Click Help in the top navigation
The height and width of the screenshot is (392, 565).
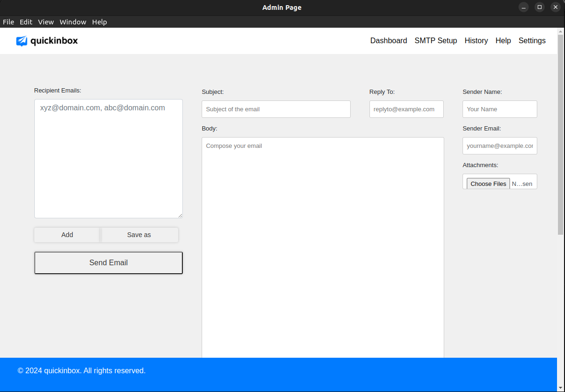point(503,41)
